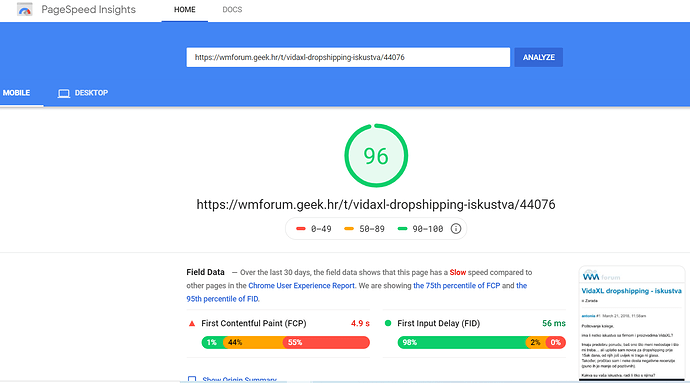This screenshot has height=383, width=690.
Task: Click the First Input Delay (FID) label
Action: pos(439,323)
